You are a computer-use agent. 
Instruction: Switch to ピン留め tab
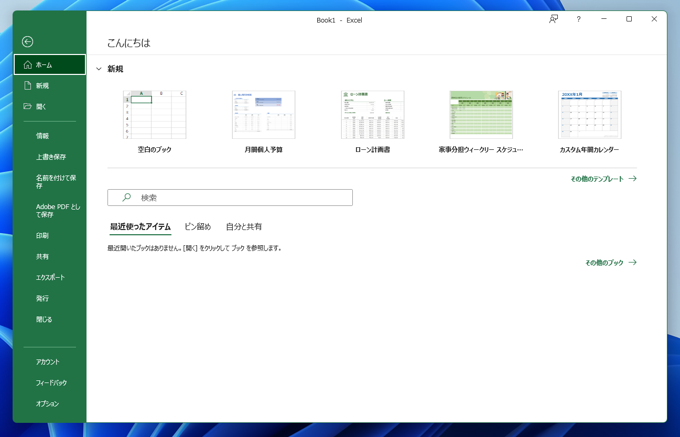[198, 227]
